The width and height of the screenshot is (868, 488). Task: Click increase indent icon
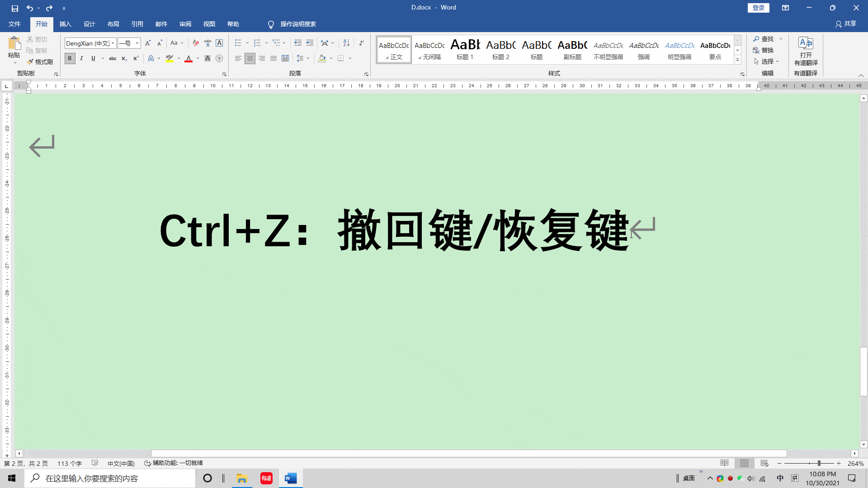pos(310,43)
